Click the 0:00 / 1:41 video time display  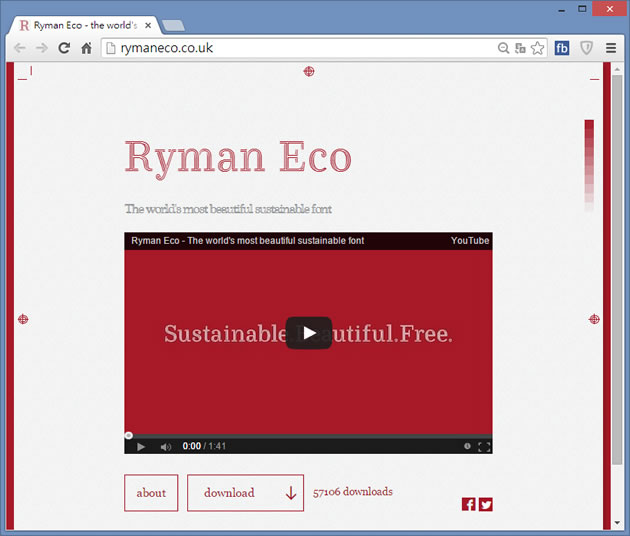[204, 446]
